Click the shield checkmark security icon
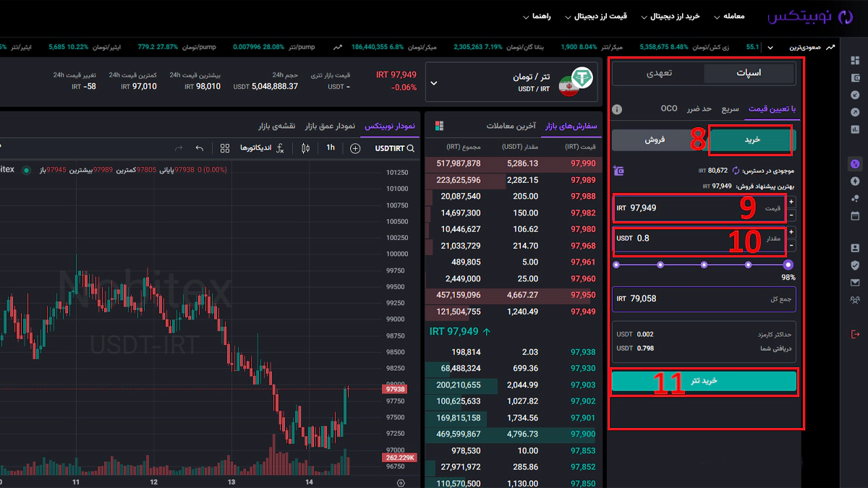 click(855, 265)
